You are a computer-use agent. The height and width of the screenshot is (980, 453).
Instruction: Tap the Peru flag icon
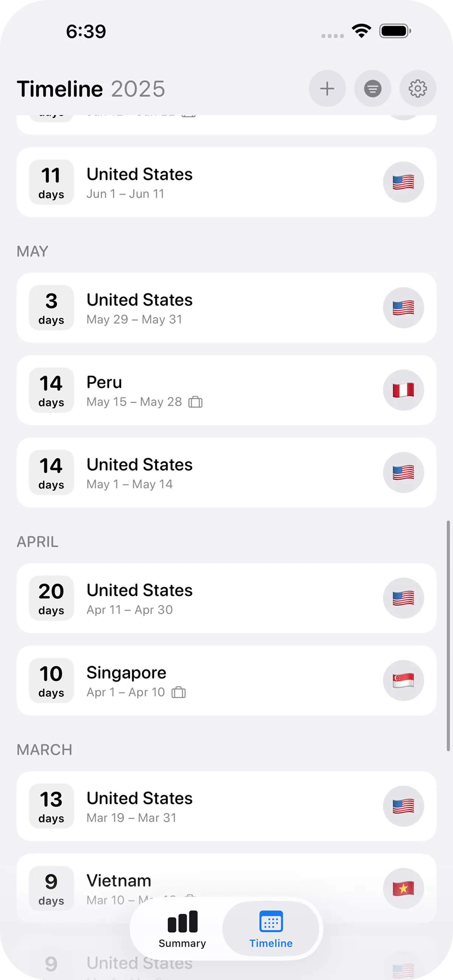[403, 390]
